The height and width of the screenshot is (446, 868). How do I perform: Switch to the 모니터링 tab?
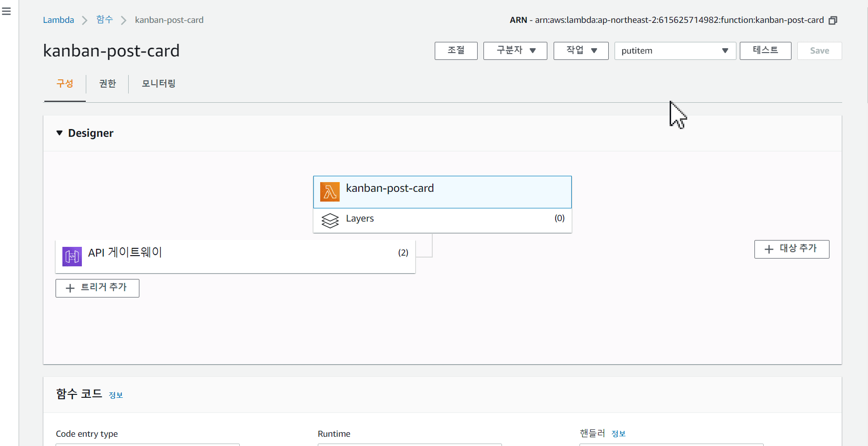click(x=158, y=84)
